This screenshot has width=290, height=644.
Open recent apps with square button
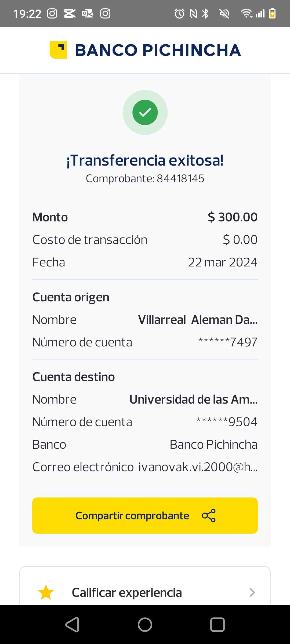(x=217, y=625)
